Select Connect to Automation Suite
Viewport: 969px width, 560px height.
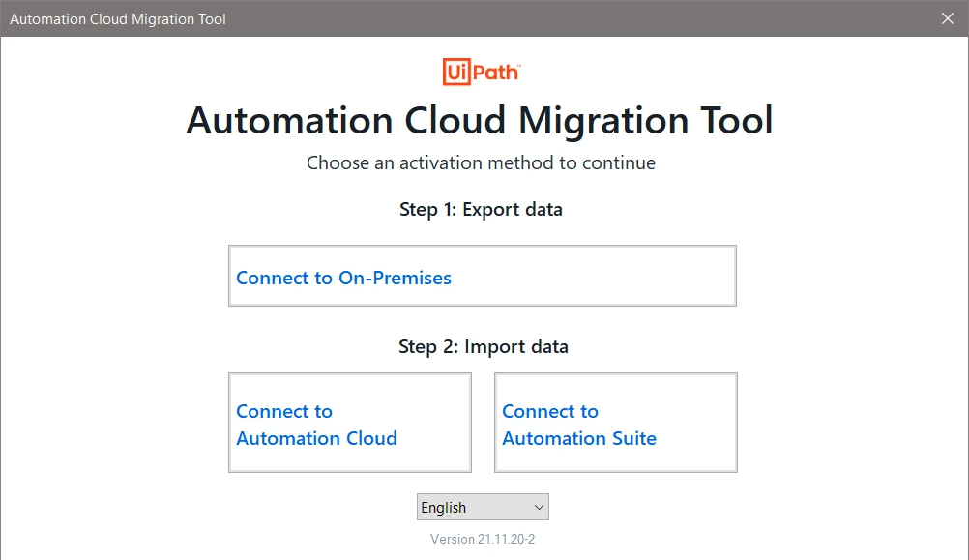(615, 423)
